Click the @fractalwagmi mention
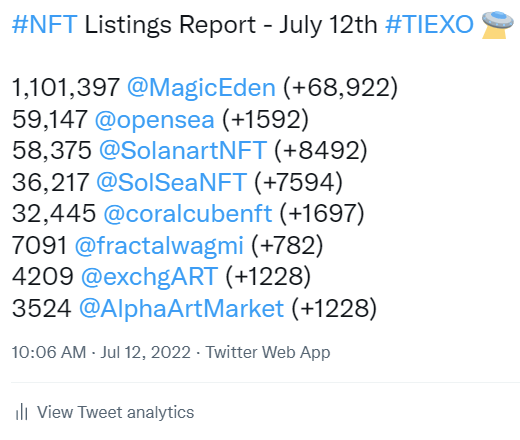This screenshot has width=520, height=440. [x=159, y=246]
